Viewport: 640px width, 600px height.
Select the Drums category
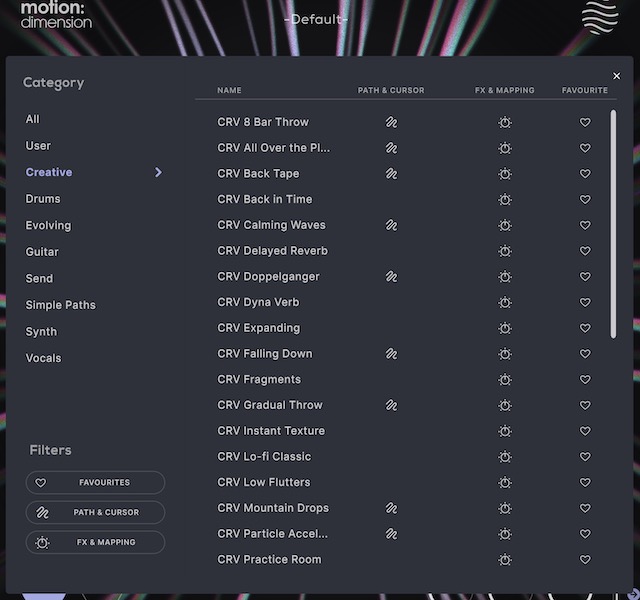[x=43, y=199]
